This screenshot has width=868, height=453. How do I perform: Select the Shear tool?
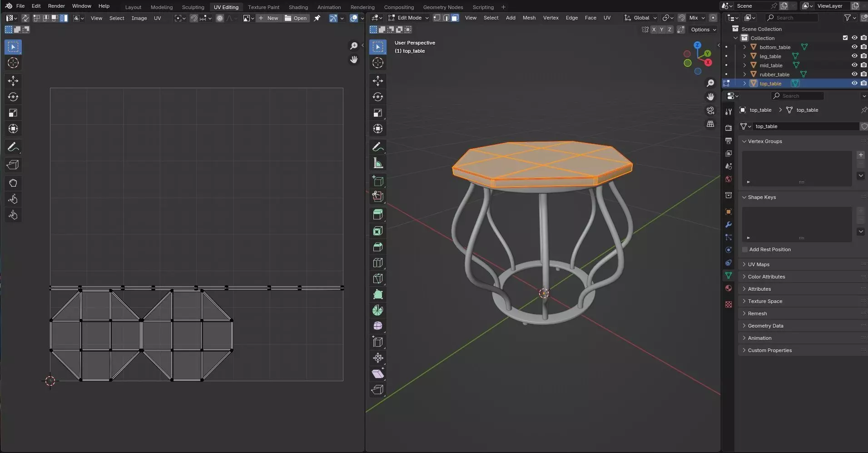point(378,374)
